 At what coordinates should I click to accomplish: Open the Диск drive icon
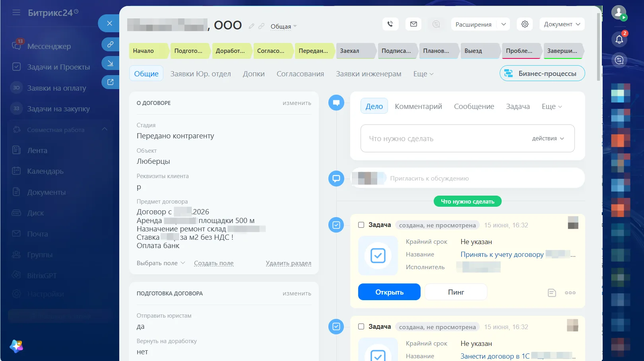pos(16,213)
